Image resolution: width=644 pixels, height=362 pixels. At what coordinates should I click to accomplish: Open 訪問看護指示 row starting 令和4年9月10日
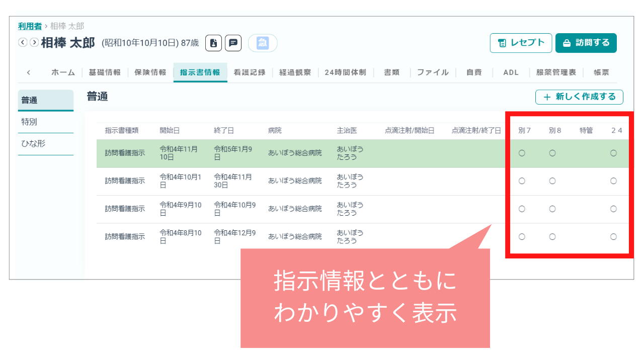tap(362, 209)
